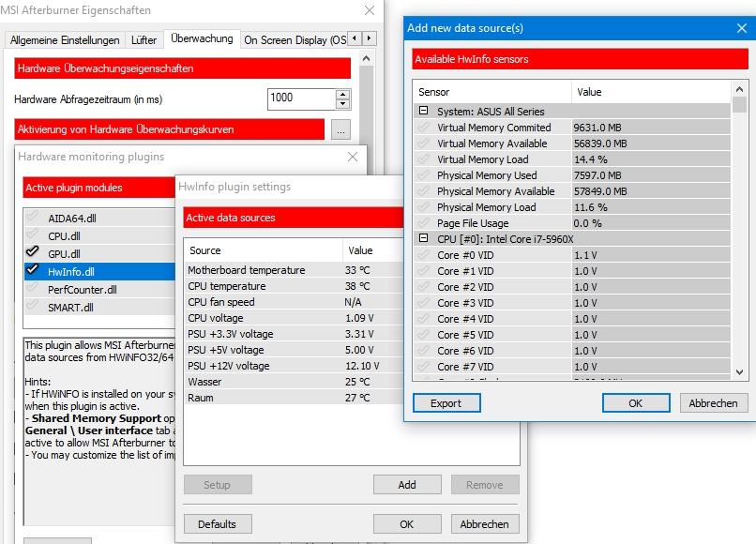Select the CPU fan speed data source
756x544 pixels.
pos(295,302)
